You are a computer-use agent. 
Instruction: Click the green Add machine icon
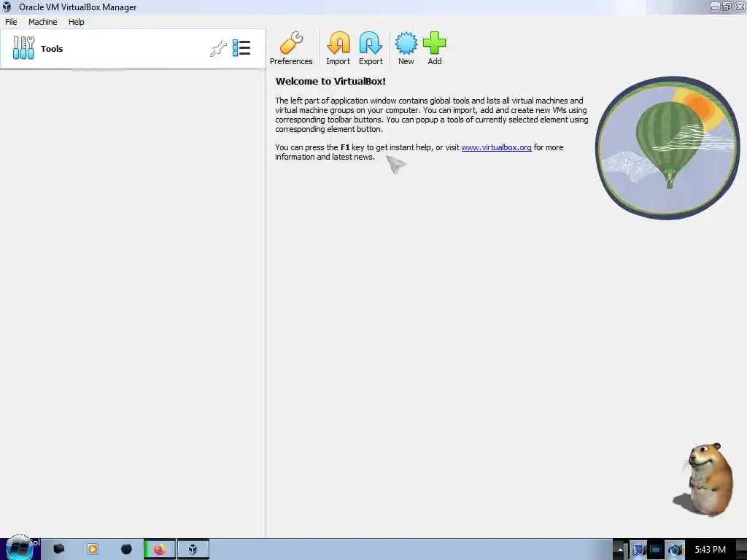pos(435,49)
